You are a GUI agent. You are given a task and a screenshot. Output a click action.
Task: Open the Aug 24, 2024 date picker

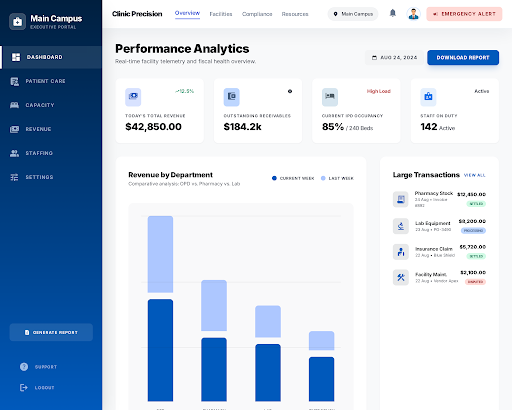click(394, 58)
